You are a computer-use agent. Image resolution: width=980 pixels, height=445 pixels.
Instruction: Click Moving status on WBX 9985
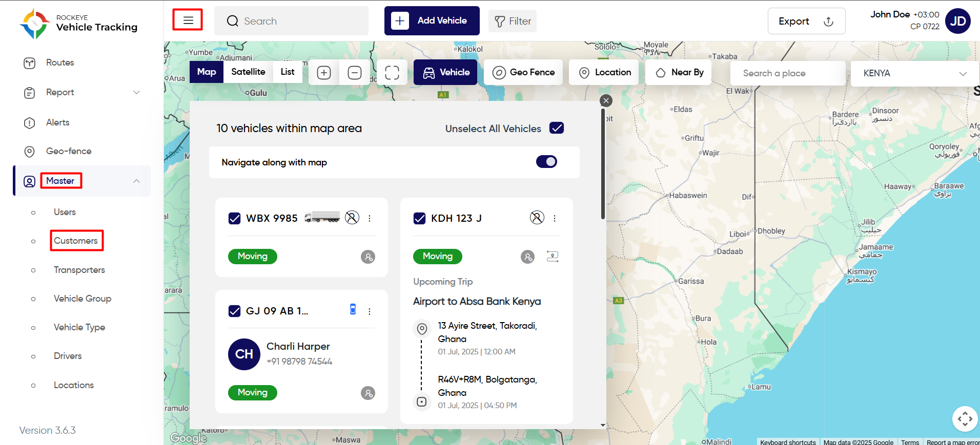point(253,257)
